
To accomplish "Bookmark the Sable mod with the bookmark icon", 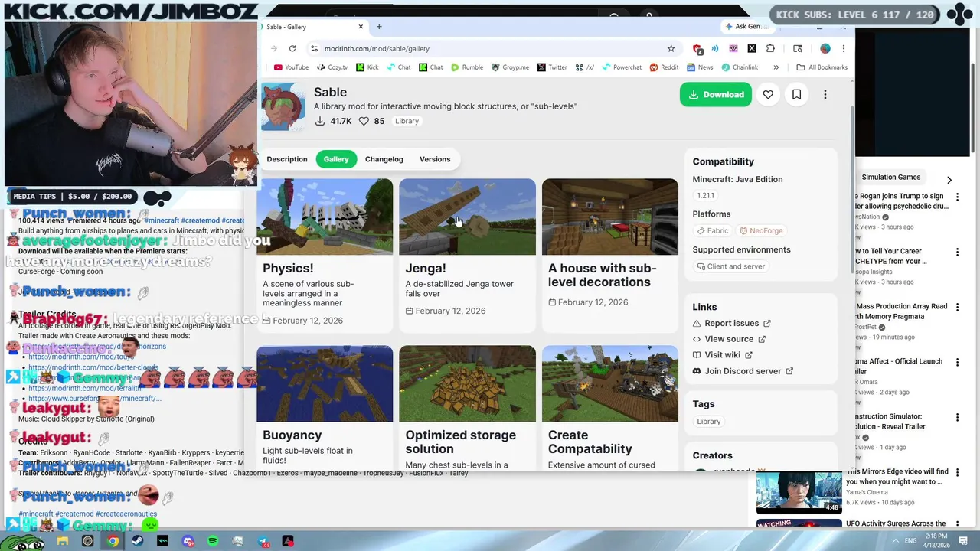I will pyautogui.click(x=796, y=95).
